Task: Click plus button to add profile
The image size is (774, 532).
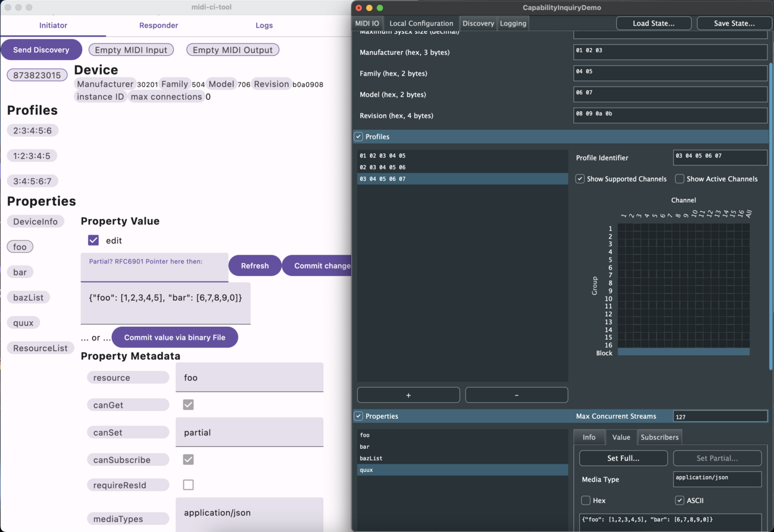Action: [408, 395]
